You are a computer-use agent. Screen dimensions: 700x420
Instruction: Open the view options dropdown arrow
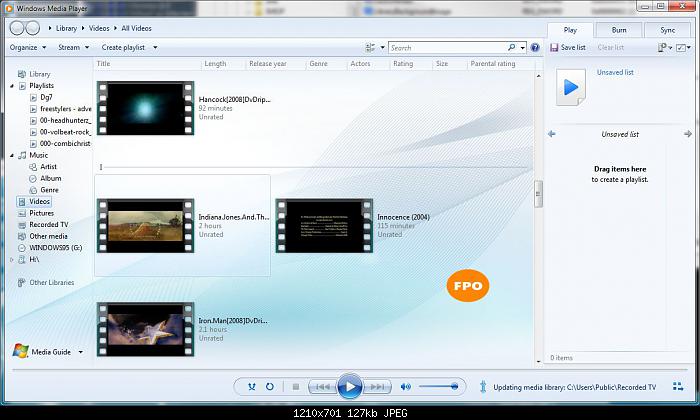(x=383, y=47)
